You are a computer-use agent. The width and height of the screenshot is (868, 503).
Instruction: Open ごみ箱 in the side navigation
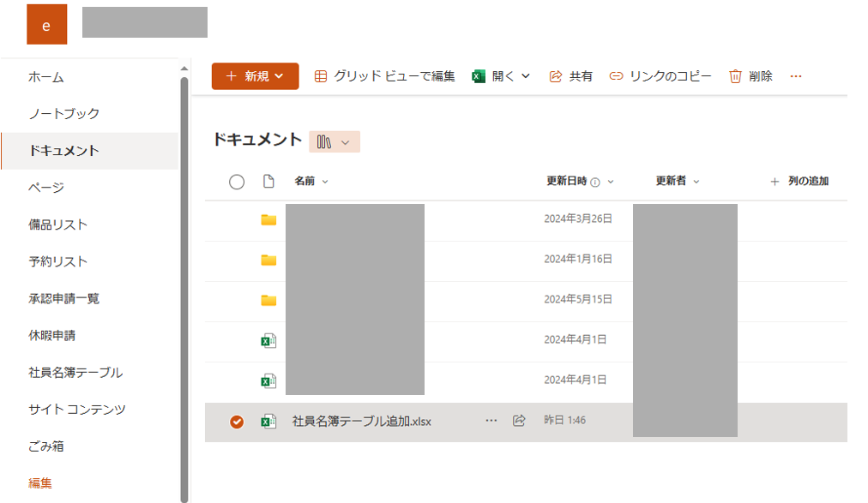point(46,446)
